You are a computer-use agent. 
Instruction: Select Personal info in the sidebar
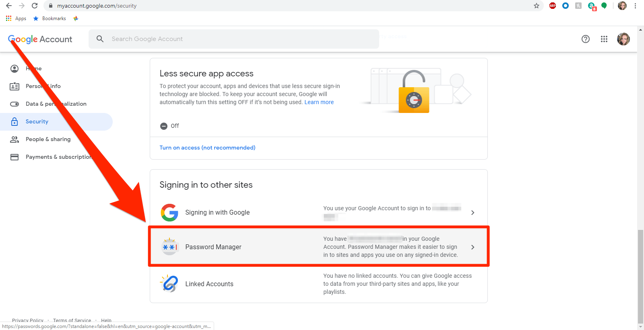(43, 86)
